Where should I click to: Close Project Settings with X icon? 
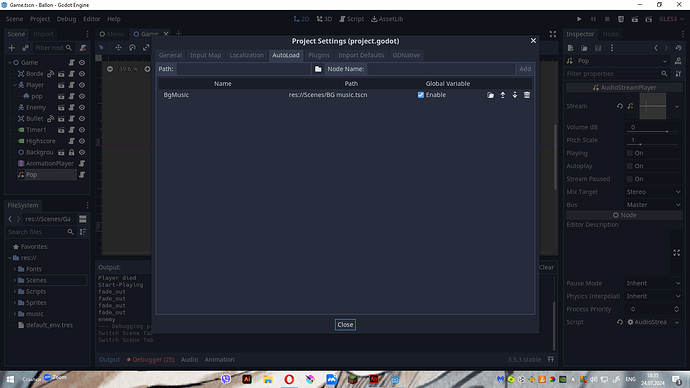(x=533, y=40)
